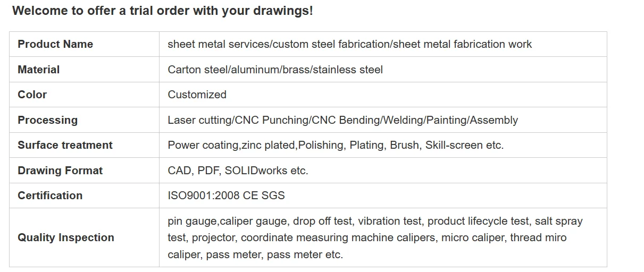Click the Laser cutting/CNC Punching processing text

pos(342,120)
